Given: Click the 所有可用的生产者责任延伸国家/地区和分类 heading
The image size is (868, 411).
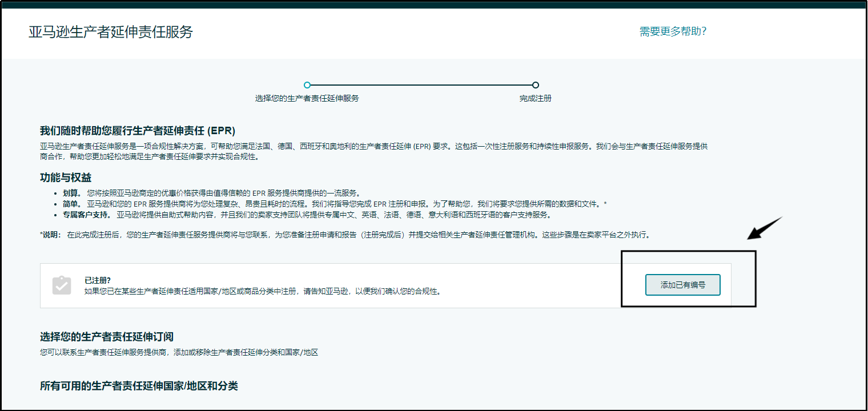Looking at the screenshot, I should coord(139,386).
